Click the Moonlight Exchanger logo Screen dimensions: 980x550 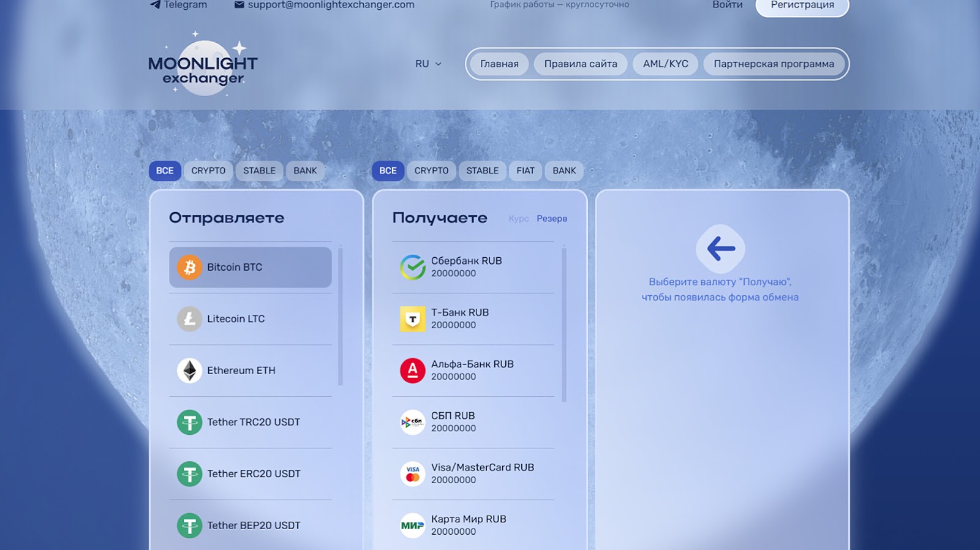click(x=203, y=64)
